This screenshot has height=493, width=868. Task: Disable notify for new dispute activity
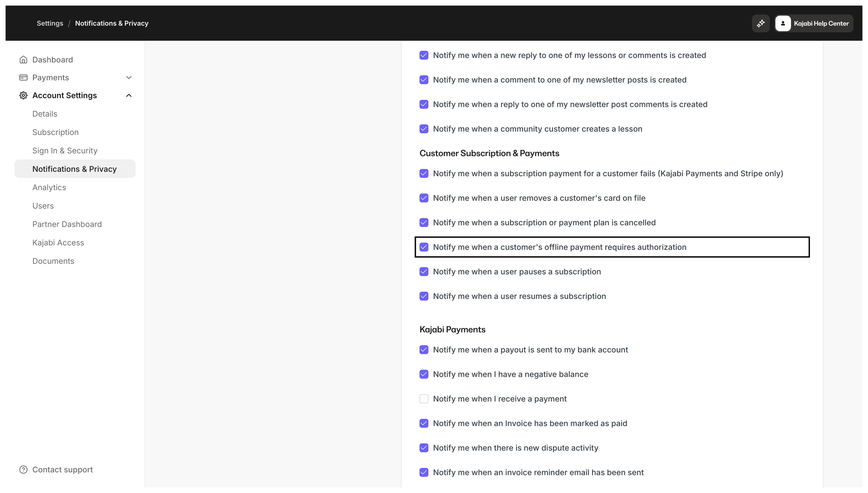click(424, 448)
